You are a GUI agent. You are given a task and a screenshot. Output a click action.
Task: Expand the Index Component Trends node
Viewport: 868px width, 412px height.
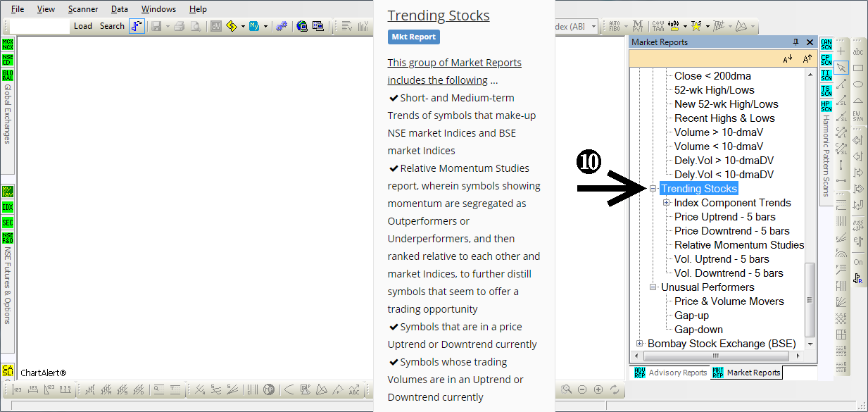667,203
